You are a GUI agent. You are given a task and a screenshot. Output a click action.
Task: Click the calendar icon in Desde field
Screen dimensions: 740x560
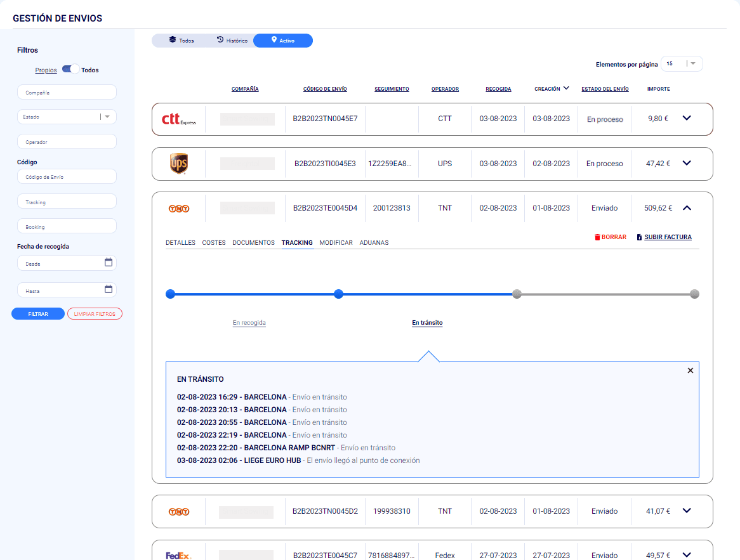[x=109, y=263]
